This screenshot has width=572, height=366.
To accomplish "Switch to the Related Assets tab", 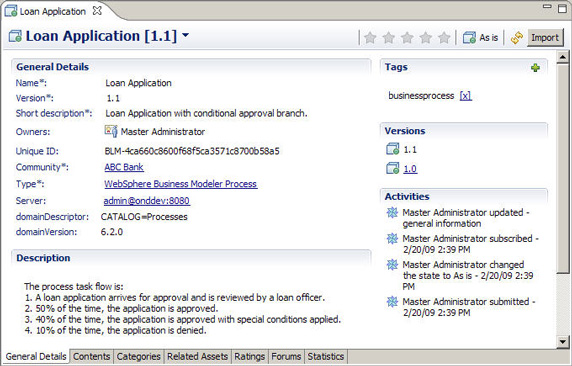I will (x=198, y=357).
